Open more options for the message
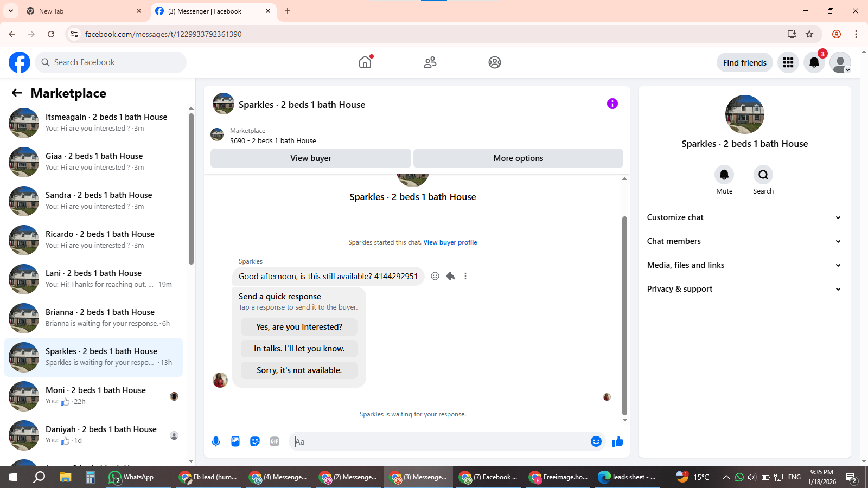Image resolution: width=868 pixels, height=488 pixels. (x=465, y=276)
